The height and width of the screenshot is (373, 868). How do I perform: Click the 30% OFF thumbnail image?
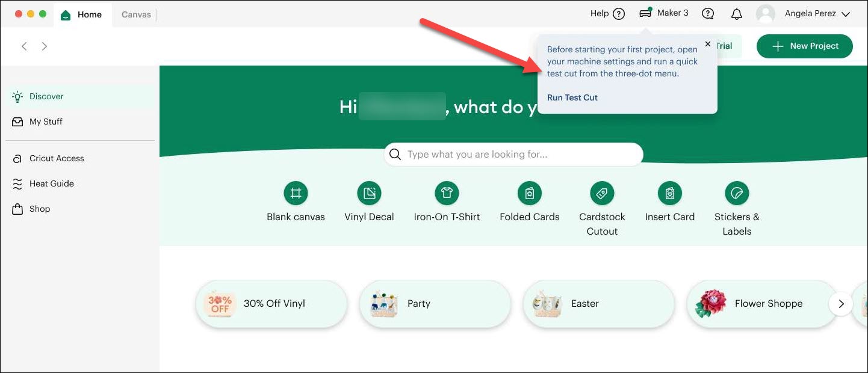[220, 304]
